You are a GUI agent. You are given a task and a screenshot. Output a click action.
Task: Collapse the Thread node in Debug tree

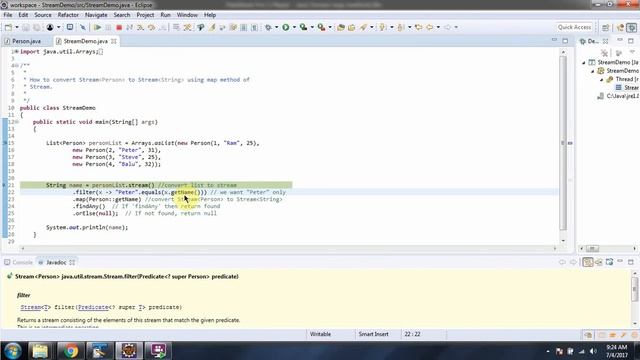[602, 80]
